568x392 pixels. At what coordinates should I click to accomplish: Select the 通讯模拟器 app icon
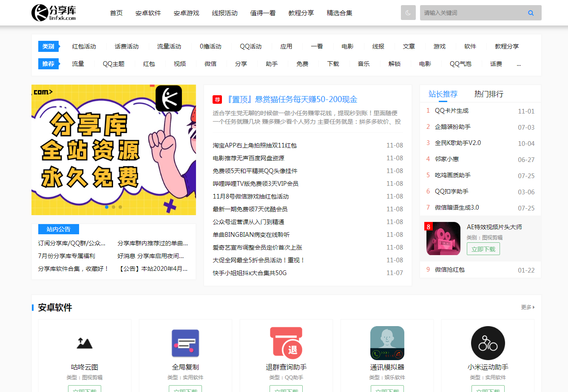pos(387,343)
